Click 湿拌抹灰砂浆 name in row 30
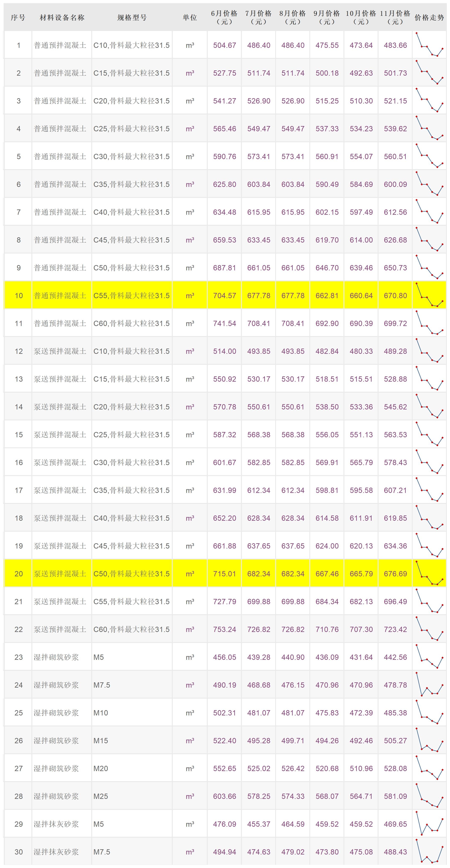Viewport: 450px width, 868px height. pyautogui.click(x=56, y=852)
